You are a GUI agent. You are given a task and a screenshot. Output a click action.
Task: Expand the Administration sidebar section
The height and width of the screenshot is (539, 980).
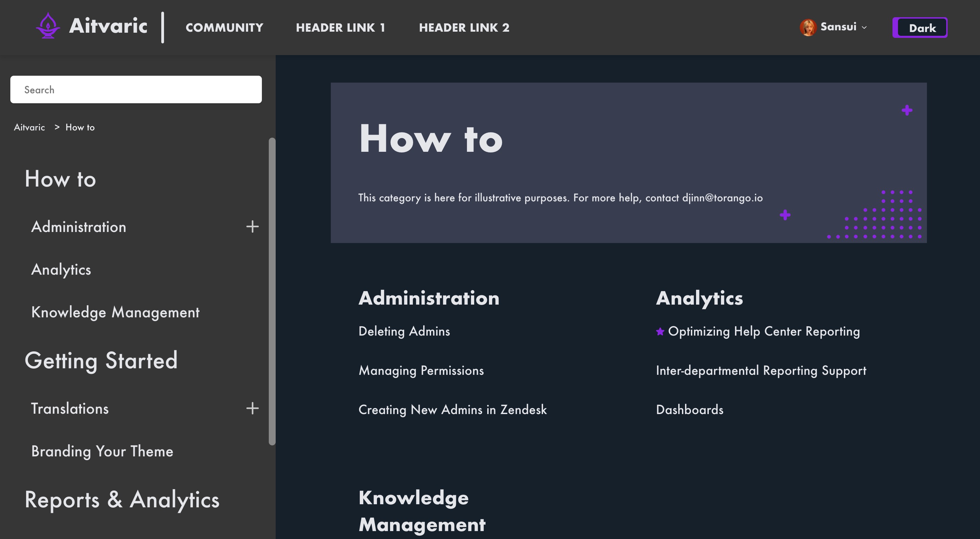pyautogui.click(x=252, y=227)
